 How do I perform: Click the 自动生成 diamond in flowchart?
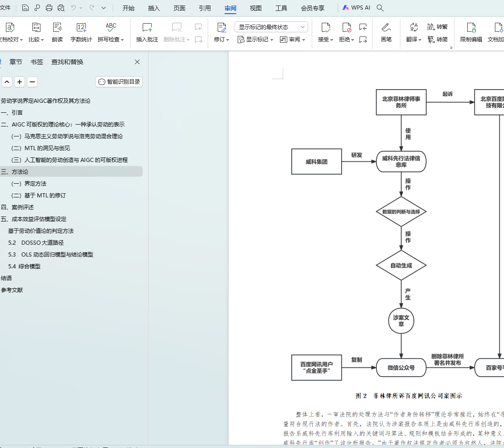pos(401,265)
